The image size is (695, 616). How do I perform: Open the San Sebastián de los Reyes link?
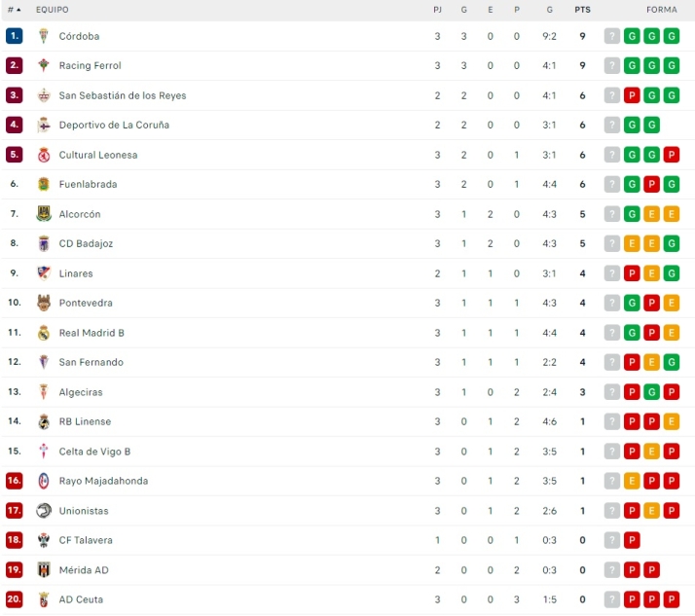pos(123,95)
